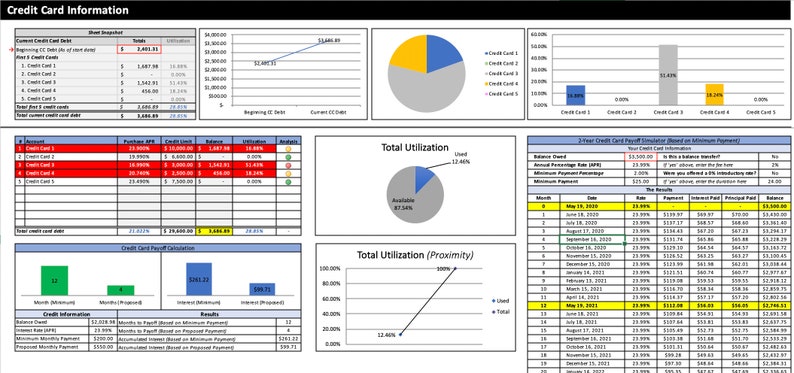Image resolution: width=794 pixels, height=373 pixels.
Task: Select the Beginning CC Debt amount cell
Action: pyautogui.click(x=139, y=50)
